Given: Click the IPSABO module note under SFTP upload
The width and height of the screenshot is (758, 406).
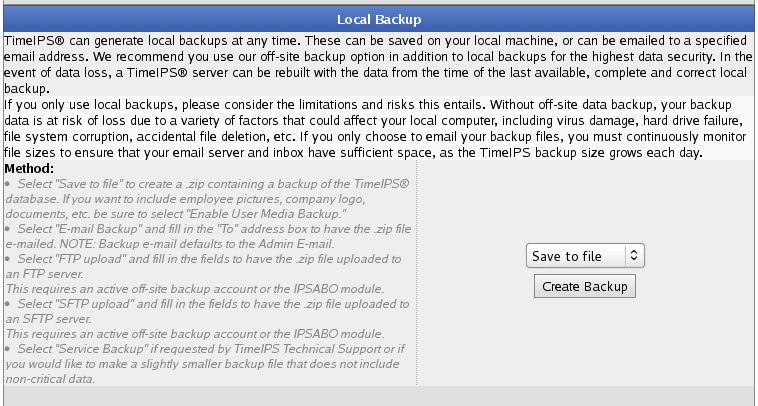Looking at the screenshot, I should point(195,334).
